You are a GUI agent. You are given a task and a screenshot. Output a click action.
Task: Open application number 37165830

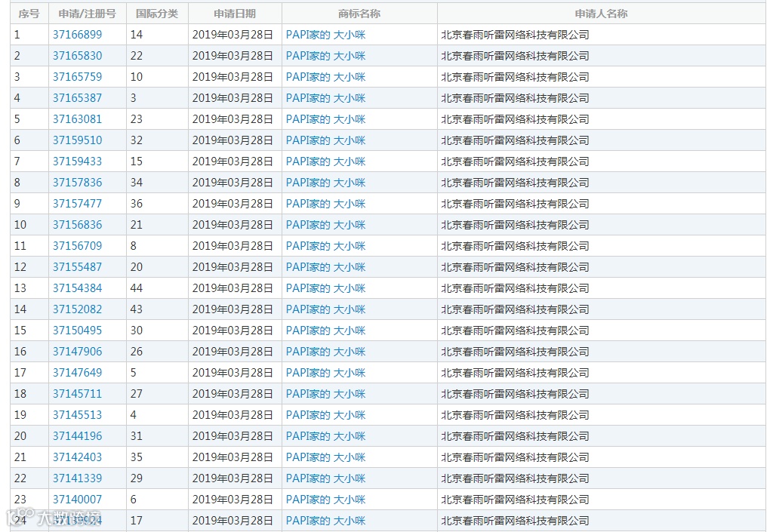pyautogui.click(x=78, y=56)
